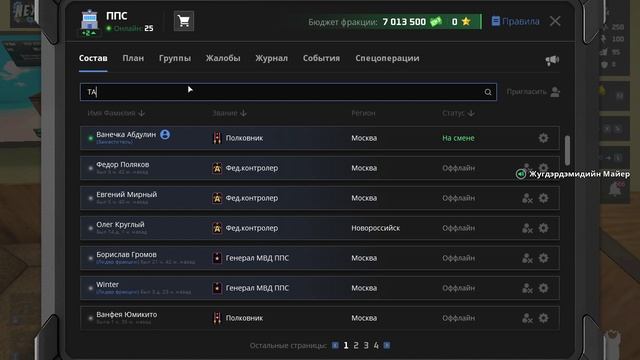Click the rank icon in Федор Поляков row
This screenshot has width=640, height=360.
(x=217, y=168)
